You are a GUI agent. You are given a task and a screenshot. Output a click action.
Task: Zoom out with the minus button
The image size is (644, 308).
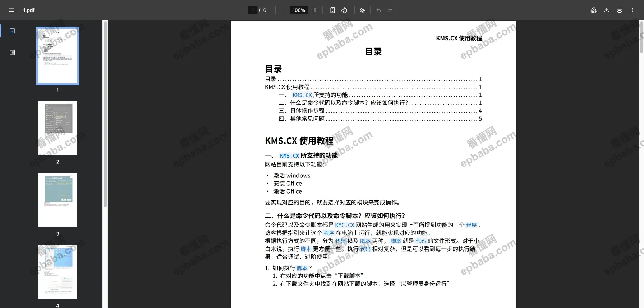coord(282,10)
